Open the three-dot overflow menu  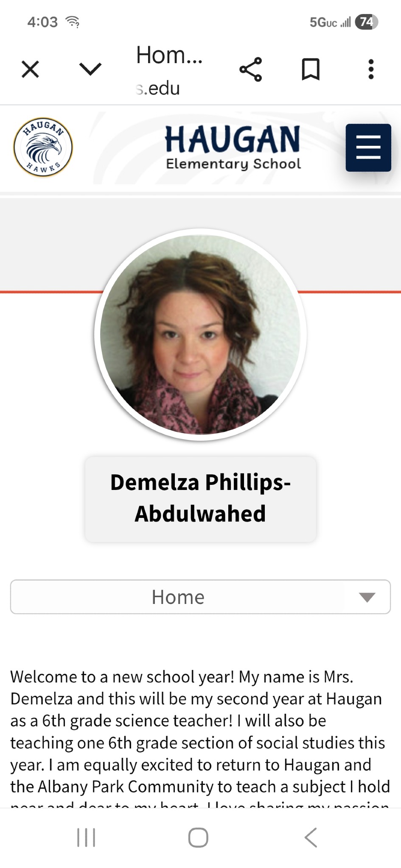point(371,69)
